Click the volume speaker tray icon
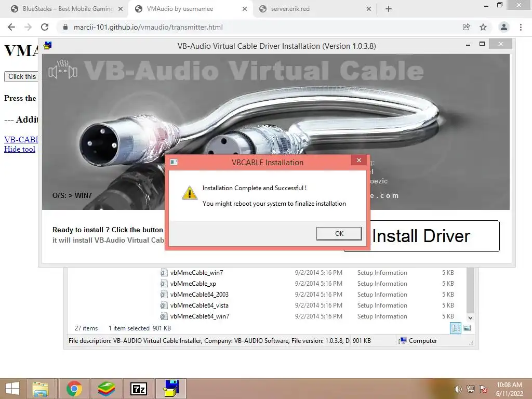This screenshot has height=399, width=532. (x=458, y=389)
